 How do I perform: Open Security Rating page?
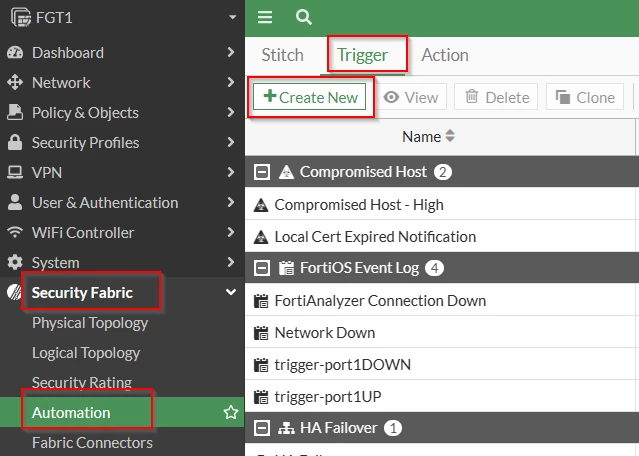coord(82,382)
